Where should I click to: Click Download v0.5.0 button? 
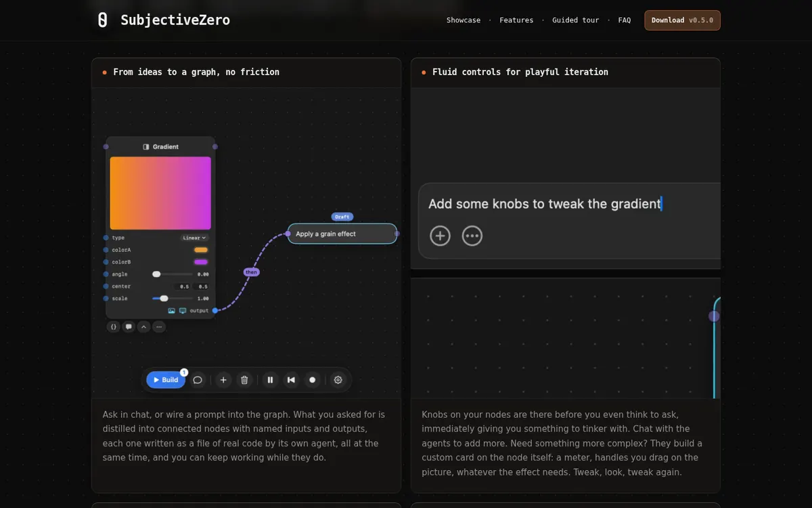pyautogui.click(x=682, y=20)
